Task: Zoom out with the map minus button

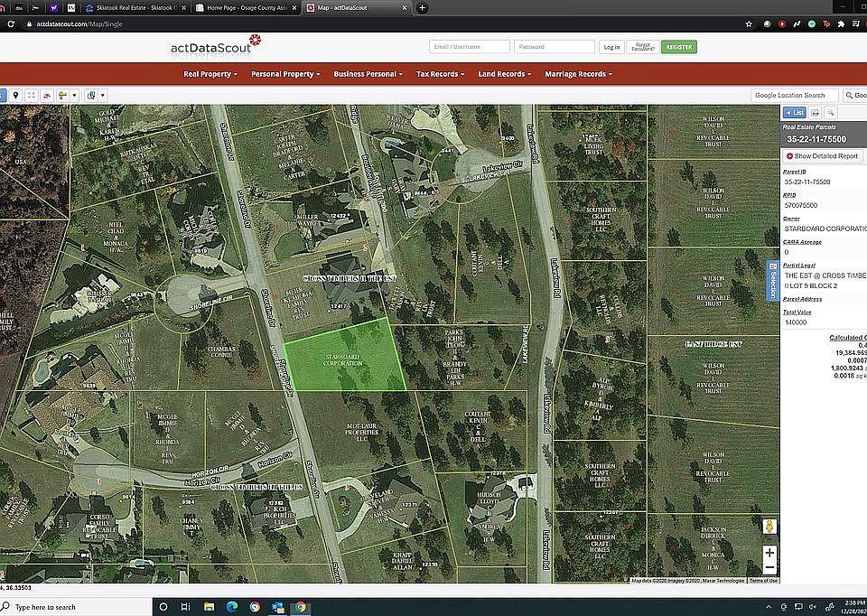Action: 769,567
